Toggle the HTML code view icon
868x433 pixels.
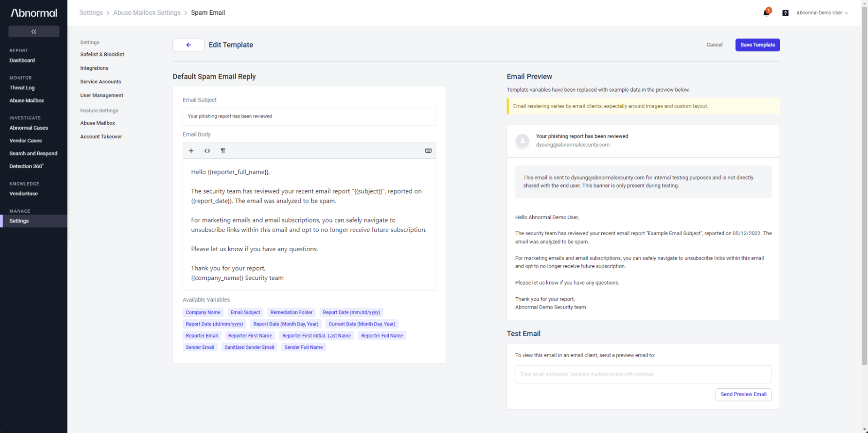(207, 151)
